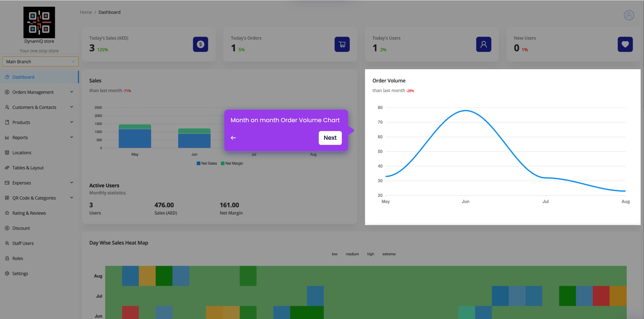Expand the Reports submenu chevron
The height and width of the screenshot is (319, 644).
coord(72,137)
